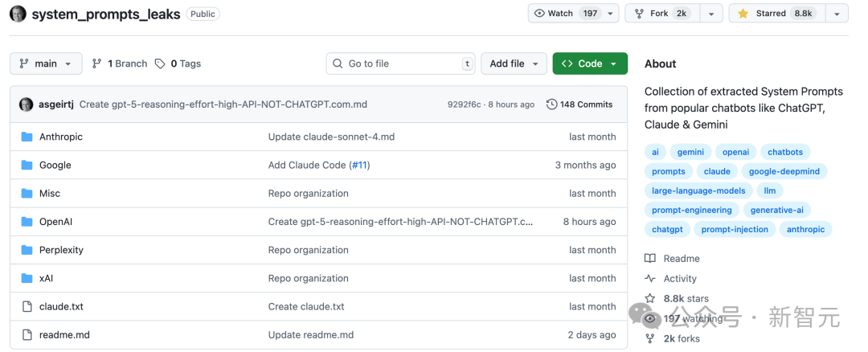Open the OpenAI folder
This screenshot has height=352, width=868.
pos(55,222)
